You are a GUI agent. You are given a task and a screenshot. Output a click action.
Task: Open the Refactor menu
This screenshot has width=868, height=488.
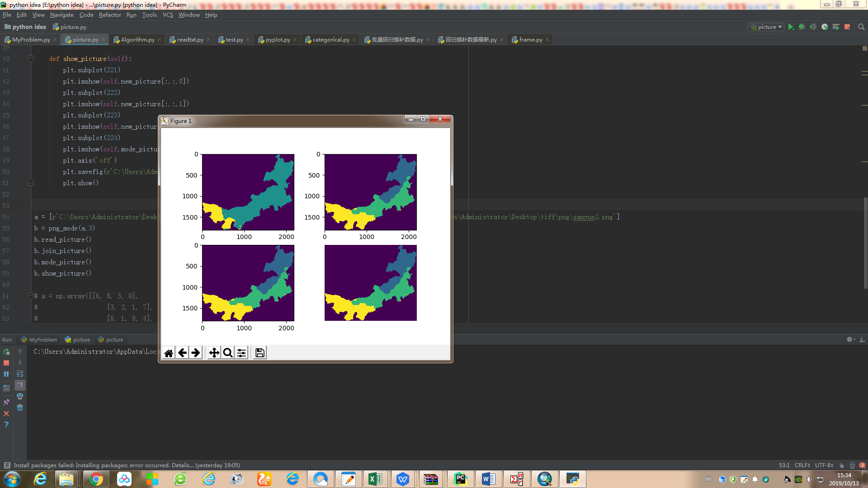coord(110,15)
